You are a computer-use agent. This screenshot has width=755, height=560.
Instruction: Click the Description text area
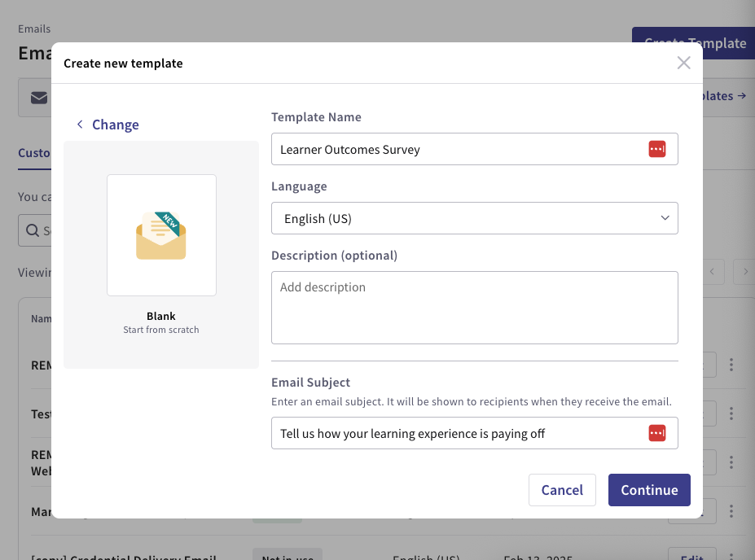point(474,308)
